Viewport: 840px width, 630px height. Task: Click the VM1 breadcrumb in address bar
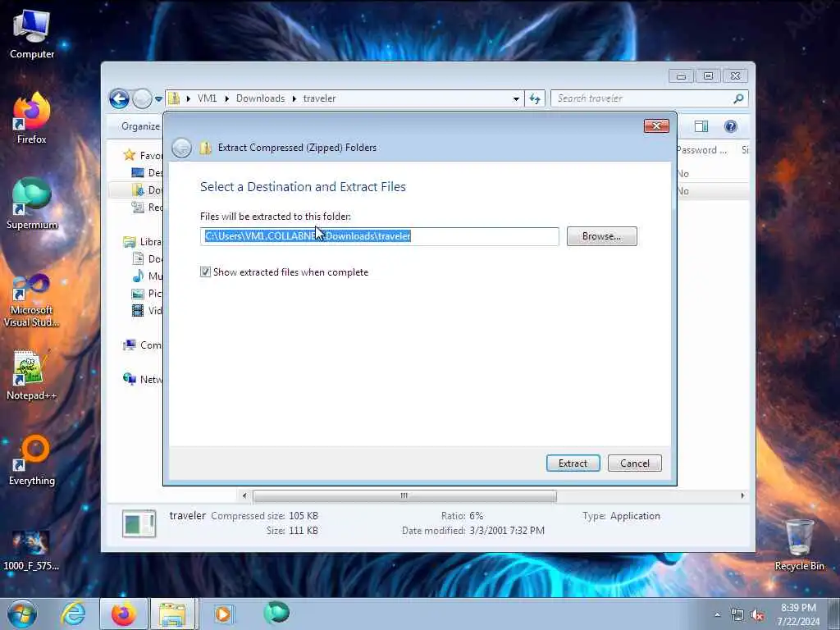[x=208, y=98]
